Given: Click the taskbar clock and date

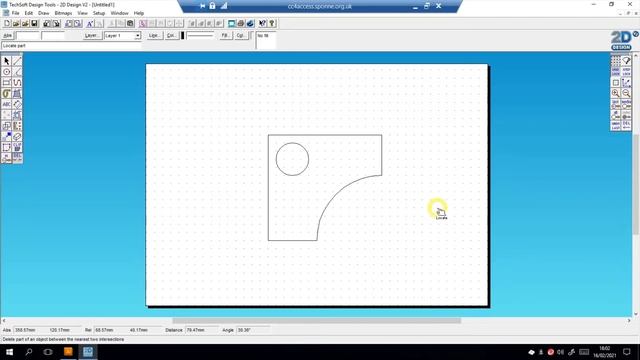Looking at the screenshot, I should point(604,352).
